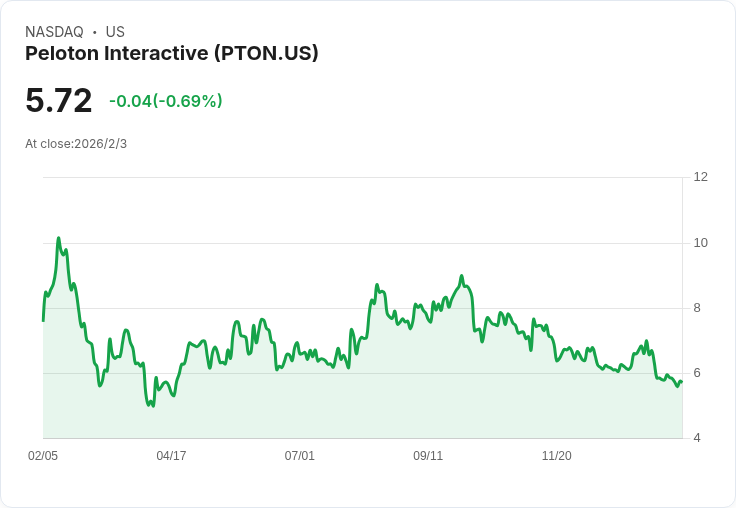Select the 09/11 date on the time axis
The height and width of the screenshot is (508, 736).
pyautogui.click(x=428, y=456)
